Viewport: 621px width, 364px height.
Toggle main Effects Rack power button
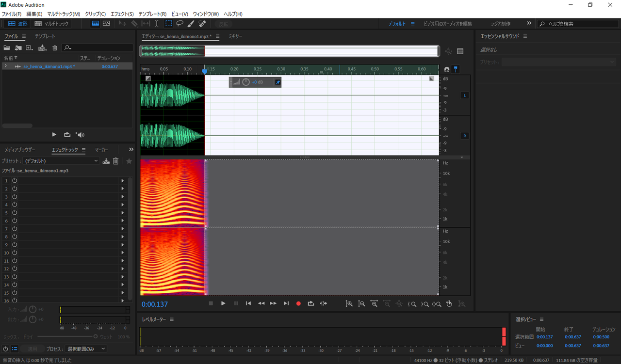coord(5,348)
